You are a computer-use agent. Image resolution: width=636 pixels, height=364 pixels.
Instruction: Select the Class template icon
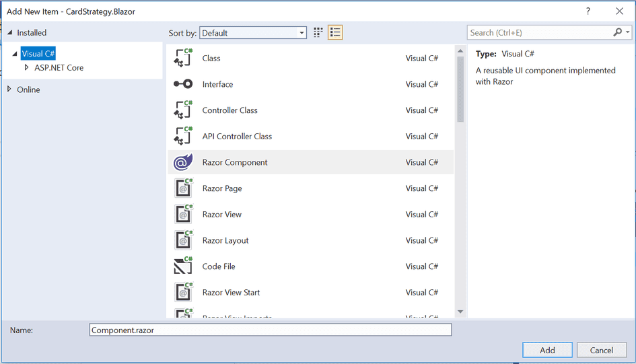point(183,58)
